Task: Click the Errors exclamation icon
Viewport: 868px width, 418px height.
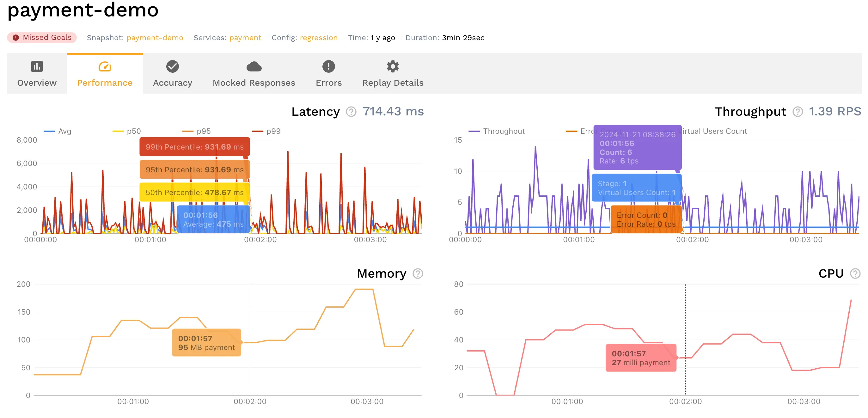Action: pyautogui.click(x=328, y=67)
